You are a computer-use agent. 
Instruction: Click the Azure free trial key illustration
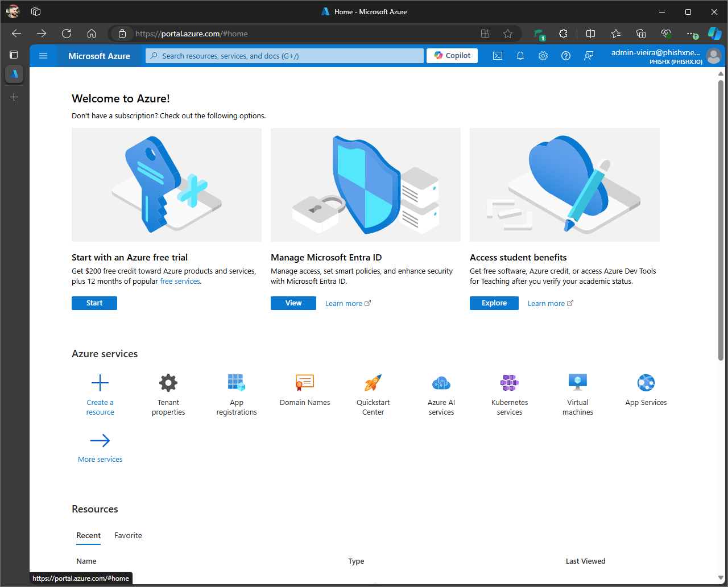(167, 185)
